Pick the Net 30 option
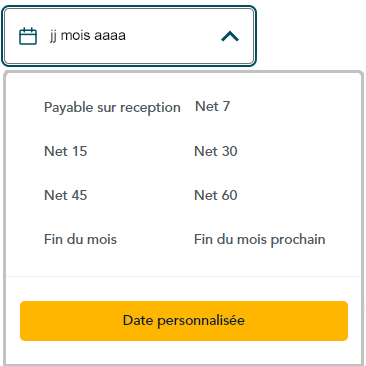This screenshot has height=366, width=366. (216, 151)
